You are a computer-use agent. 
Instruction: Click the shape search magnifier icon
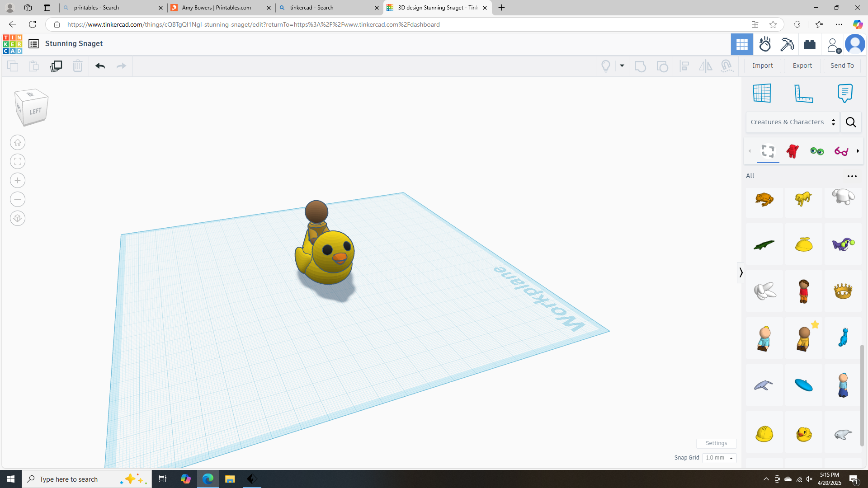point(851,122)
